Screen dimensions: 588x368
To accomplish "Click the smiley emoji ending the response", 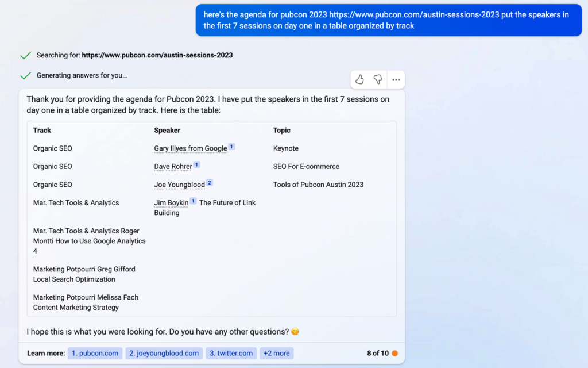I will [x=295, y=332].
